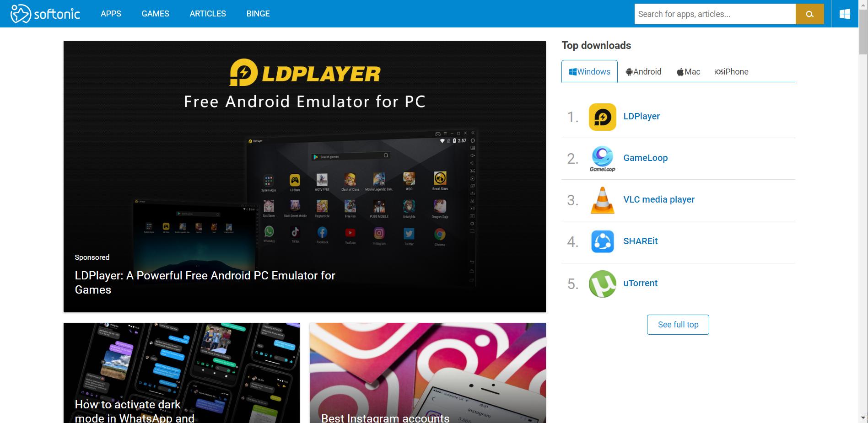Image resolution: width=868 pixels, height=423 pixels.
Task: Open the APPS menu
Action: click(x=111, y=14)
